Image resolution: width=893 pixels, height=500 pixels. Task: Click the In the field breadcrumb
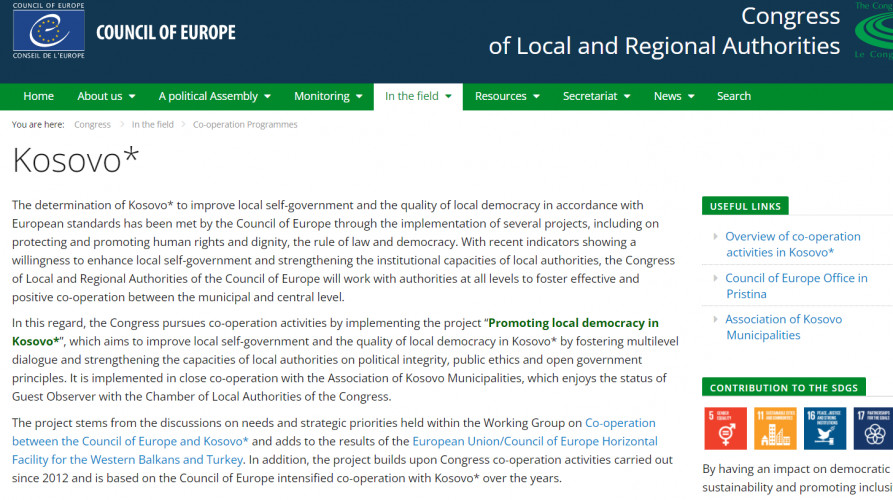point(153,125)
